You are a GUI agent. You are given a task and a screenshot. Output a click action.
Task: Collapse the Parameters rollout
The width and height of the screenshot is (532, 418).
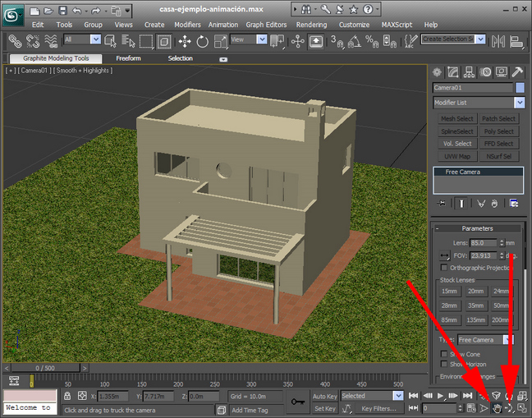pyautogui.click(x=476, y=228)
